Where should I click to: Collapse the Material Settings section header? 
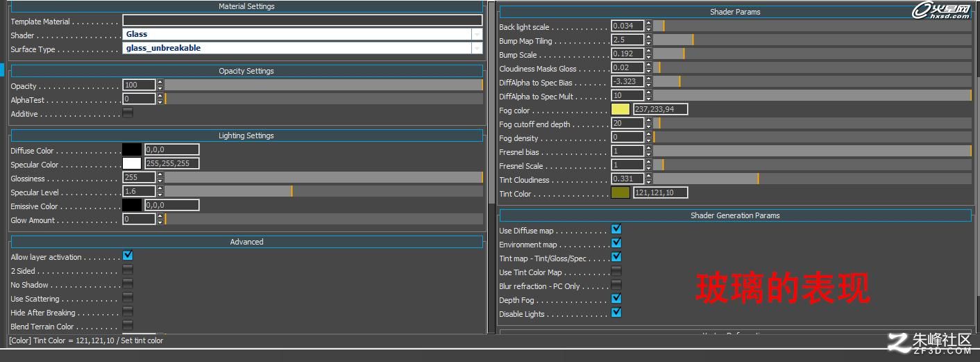tap(246, 6)
